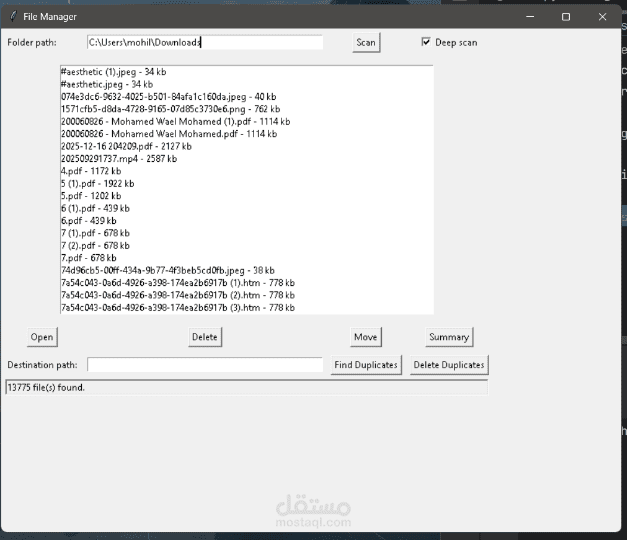This screenshot has width=627, height=540.
Task: Select '202509291737.mp4 - 2587 kb' row
Action: click(247, 159)
